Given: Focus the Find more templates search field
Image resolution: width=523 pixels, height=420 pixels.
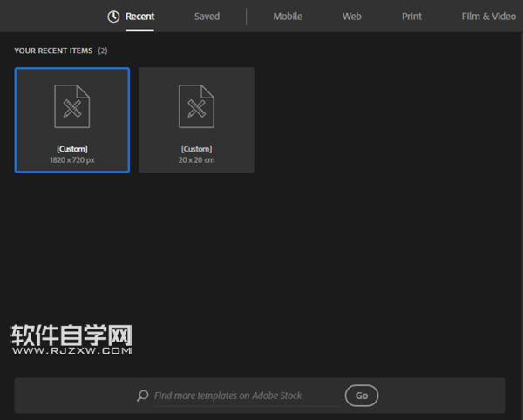Looking at the screenshot, I should (247, 396).
